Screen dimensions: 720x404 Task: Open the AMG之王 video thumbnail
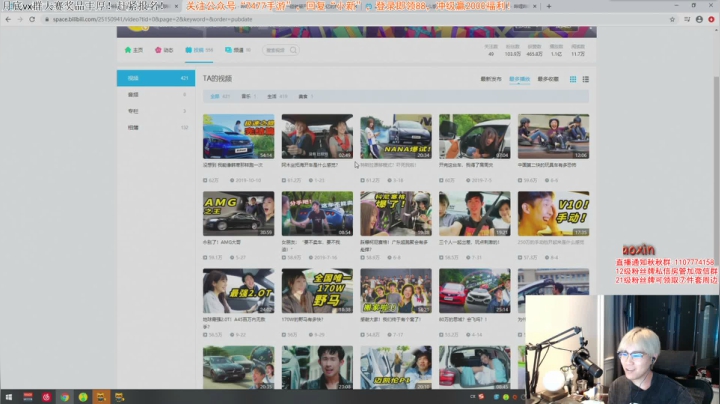(238, 213)
